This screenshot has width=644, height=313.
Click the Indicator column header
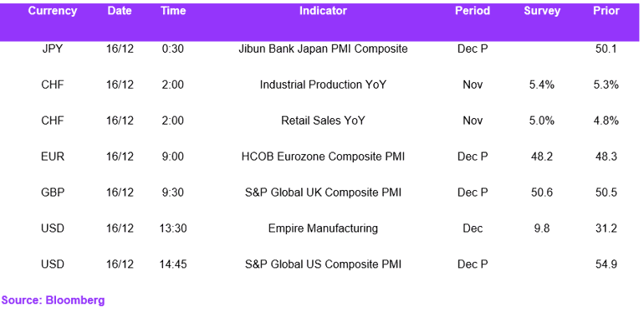(x=323, y=11)
